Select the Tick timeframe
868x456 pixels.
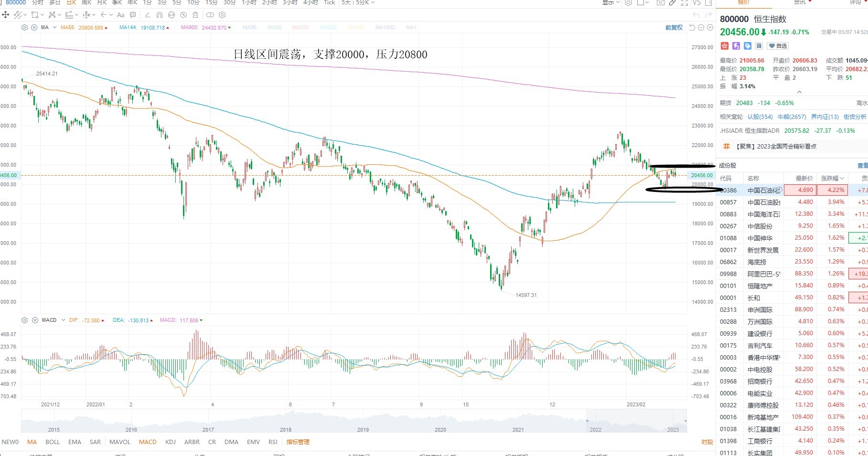330,2
